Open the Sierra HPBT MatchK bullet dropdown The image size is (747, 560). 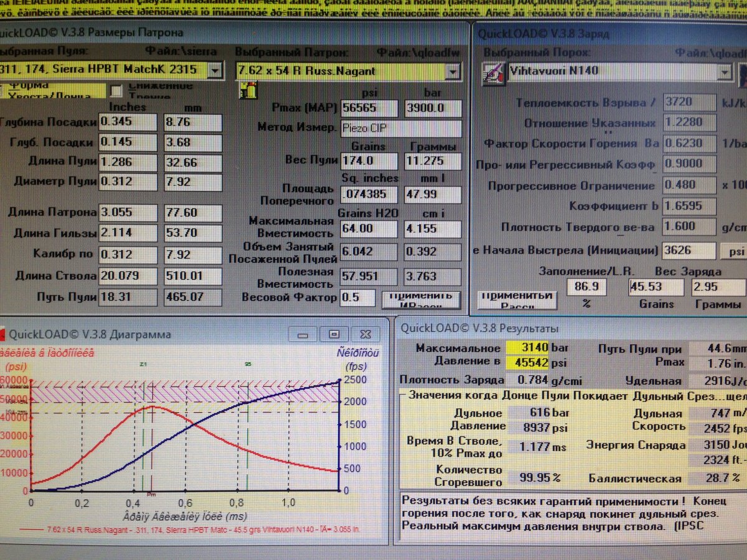214,70
